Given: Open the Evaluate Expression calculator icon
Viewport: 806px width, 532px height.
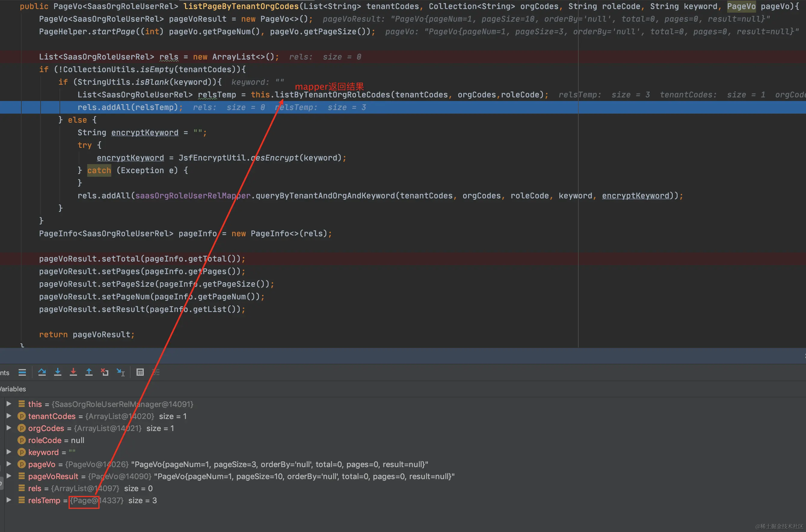Looking at the screenshot, I should point(140,372).
